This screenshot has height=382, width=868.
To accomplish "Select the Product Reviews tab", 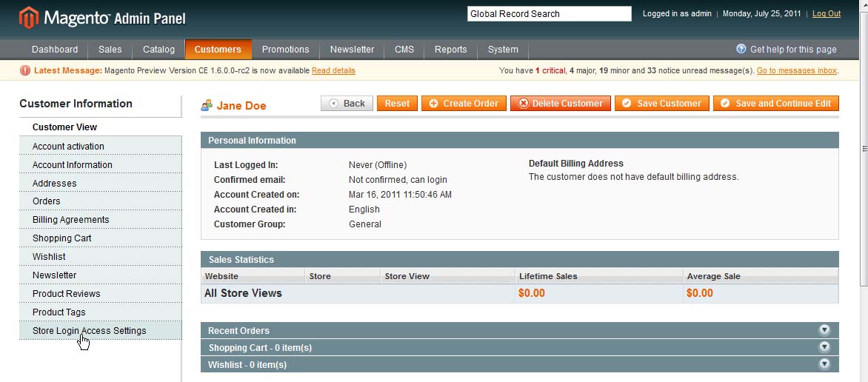I will pyautogui.click(x=100, y=293).
